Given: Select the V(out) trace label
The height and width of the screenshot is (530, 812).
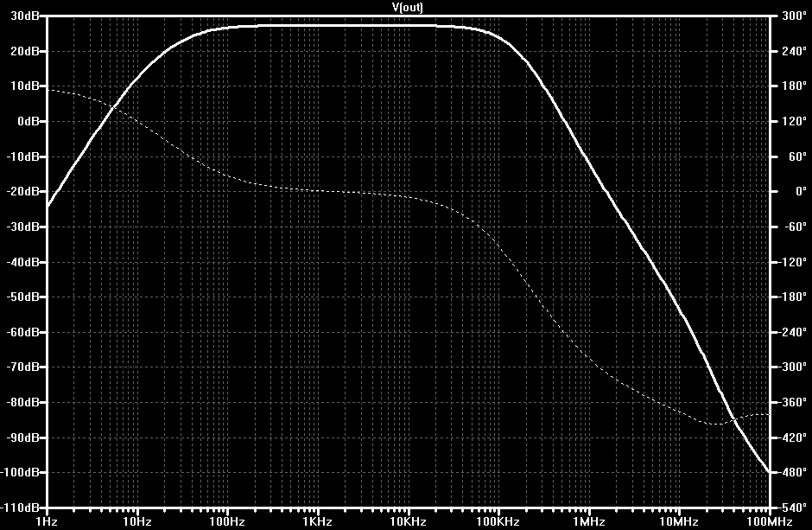Looking at the screenshot, I should click(407, 7).
